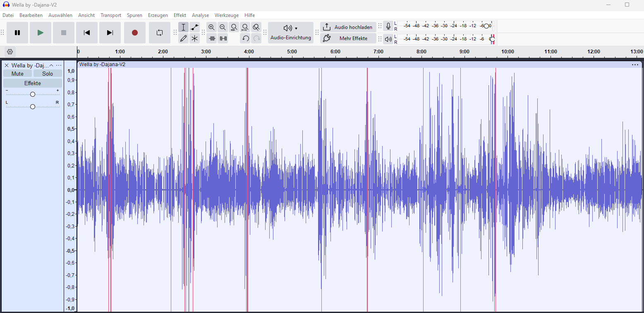Click the zoom toggle icon

pyautogui.click(x=256, y=27)
